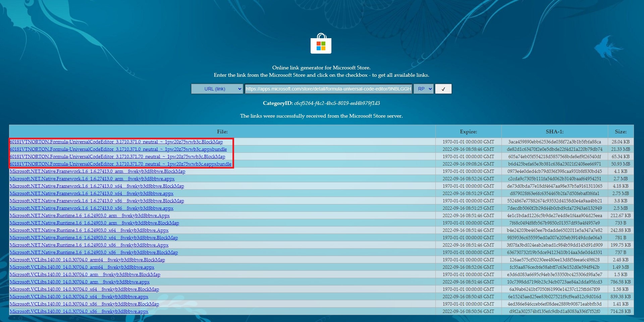644x322 pixels.
Task: Open NET.Native.Framework.1.6 x64 BlockMap link
Action: pos(97,186)
